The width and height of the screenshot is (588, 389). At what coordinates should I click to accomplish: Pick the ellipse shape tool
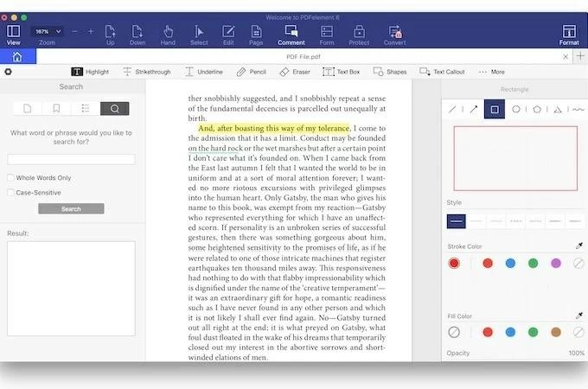coord(516,109)
